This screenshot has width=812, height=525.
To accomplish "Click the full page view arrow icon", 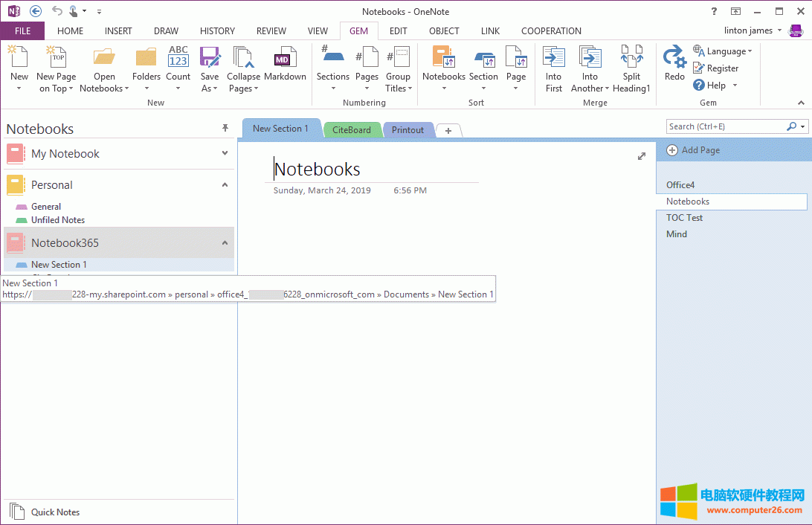I will point(642,156).
